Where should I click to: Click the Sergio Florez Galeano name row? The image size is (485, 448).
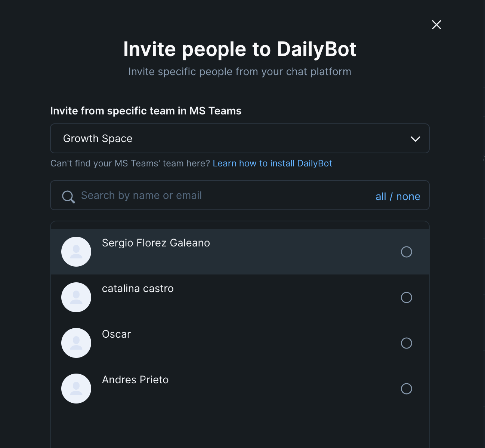pyautogui.click(x=240, y=252)
